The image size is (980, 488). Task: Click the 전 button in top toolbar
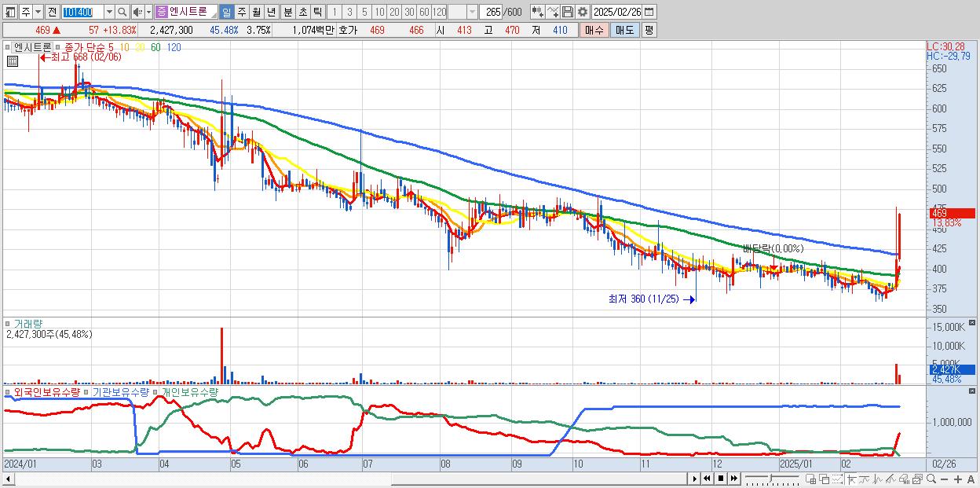(52, 12)
